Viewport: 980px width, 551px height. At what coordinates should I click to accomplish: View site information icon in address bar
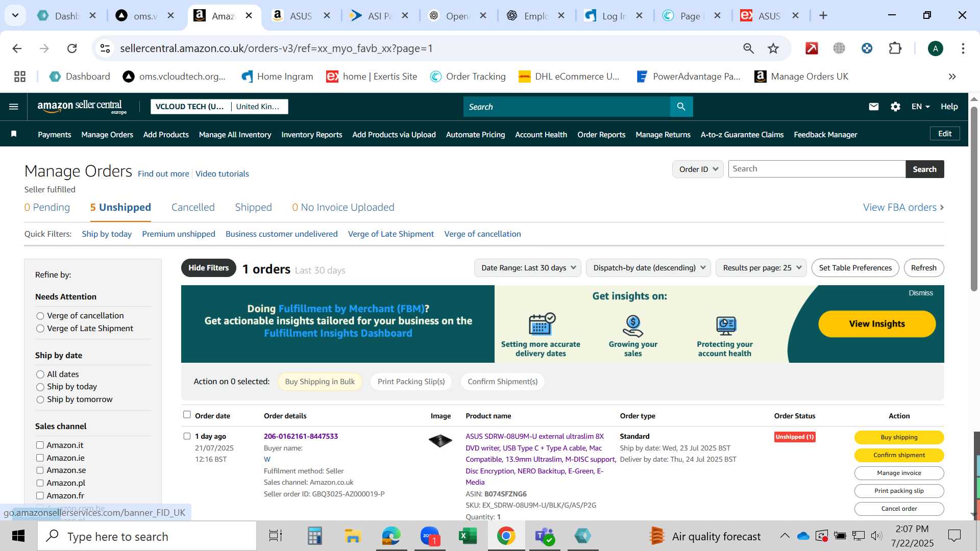pos(105,48)
